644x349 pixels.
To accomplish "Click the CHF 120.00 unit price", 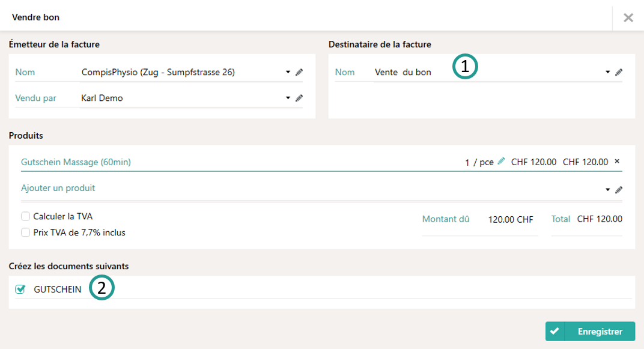I will pyautogui.click(x=533, y=162).
